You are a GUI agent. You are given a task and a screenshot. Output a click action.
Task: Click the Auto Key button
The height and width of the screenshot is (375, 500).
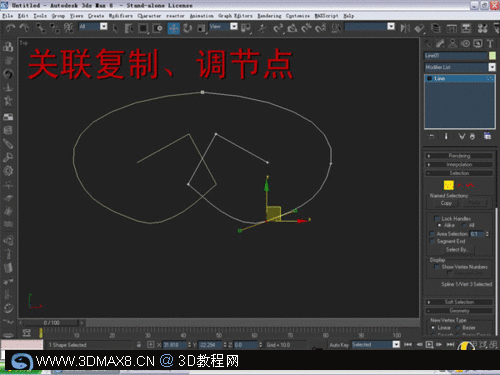pyautogui.click(x=339, y=345)
